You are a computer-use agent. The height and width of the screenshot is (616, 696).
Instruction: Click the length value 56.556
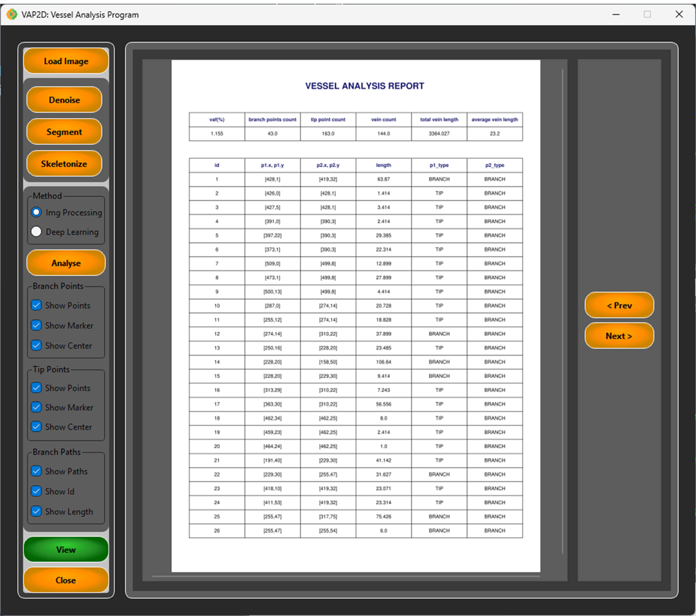(x=383, y=404)
